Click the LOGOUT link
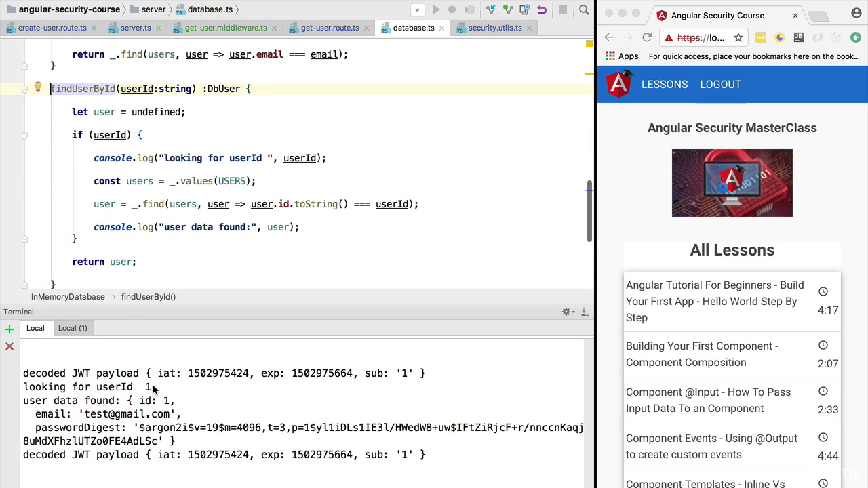This screenshot has height=488, width=868. [x=720, y=84]
